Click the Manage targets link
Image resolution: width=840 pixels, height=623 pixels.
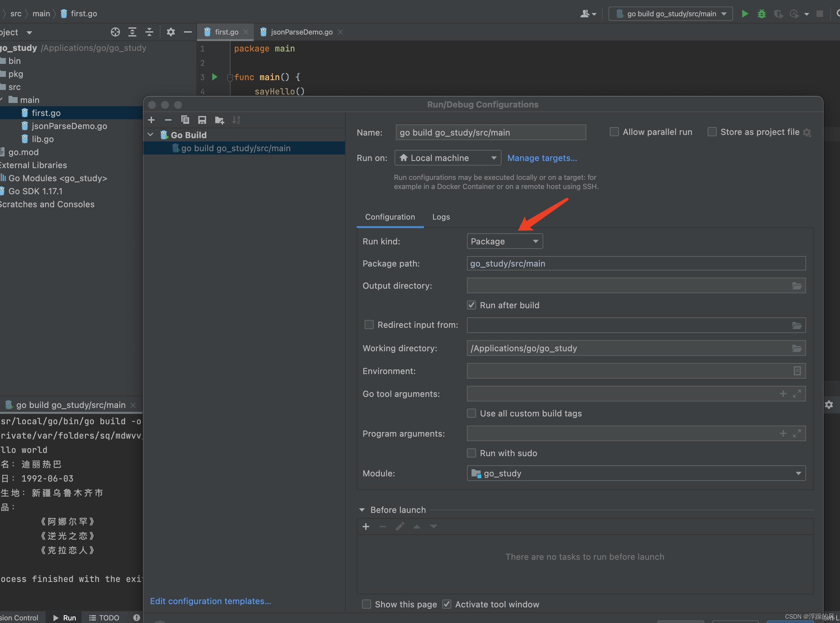542,158
